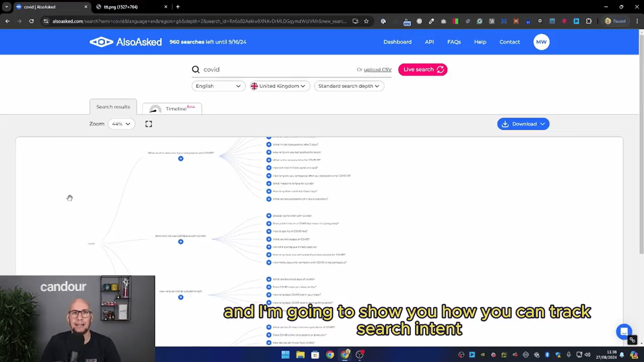Expand 'What is the recovery time for COVID-19?'

click(x=269, y=160)
